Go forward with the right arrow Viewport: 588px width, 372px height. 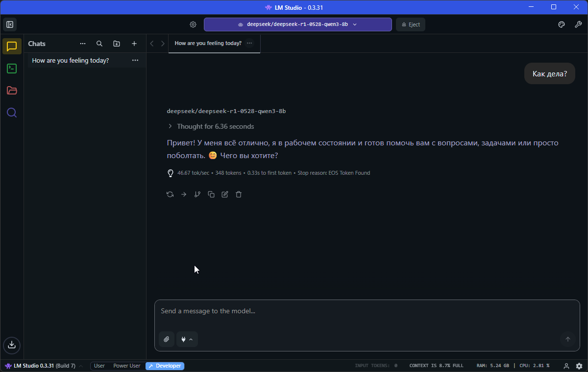(x=163, y=44)
